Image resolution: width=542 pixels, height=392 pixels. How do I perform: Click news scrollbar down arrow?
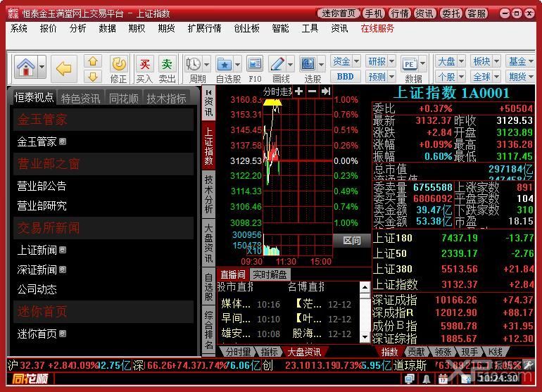(365, 337)
